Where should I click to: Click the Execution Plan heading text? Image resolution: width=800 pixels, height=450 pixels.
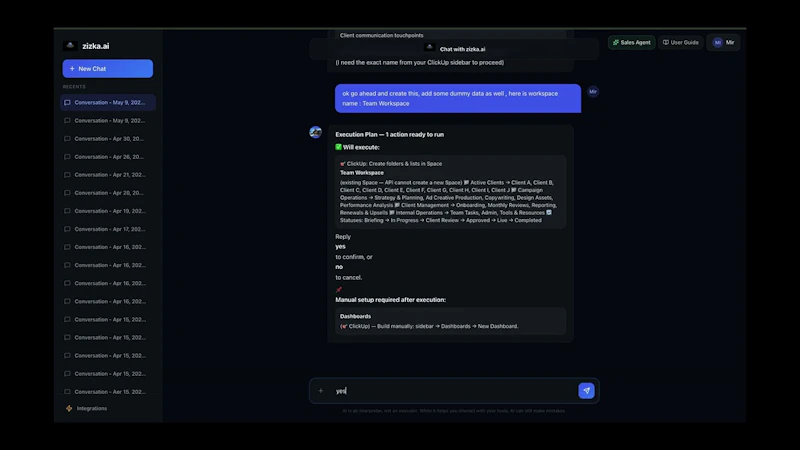(x=389, y=135)
